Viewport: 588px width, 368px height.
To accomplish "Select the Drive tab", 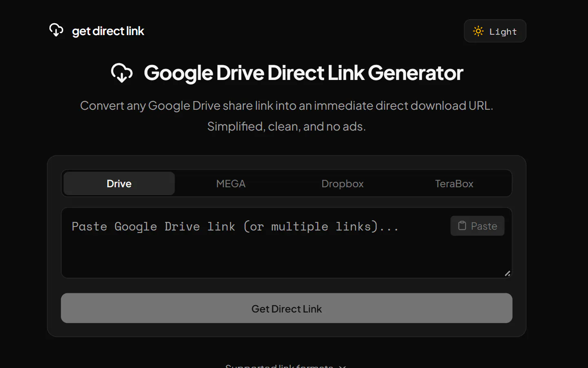I will (119, 184).
